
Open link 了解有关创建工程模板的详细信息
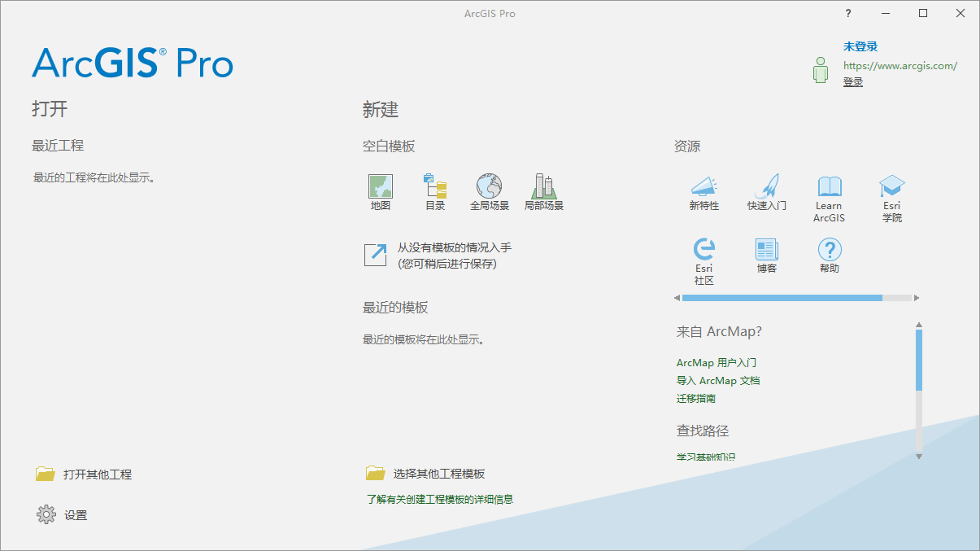point(440,499)
